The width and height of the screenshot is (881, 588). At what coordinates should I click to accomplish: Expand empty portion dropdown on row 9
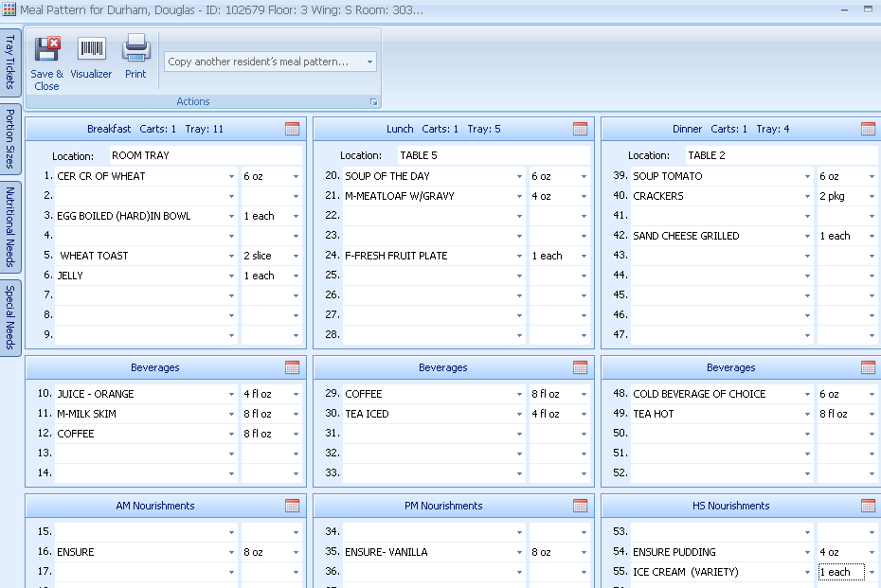coord(296,335)
